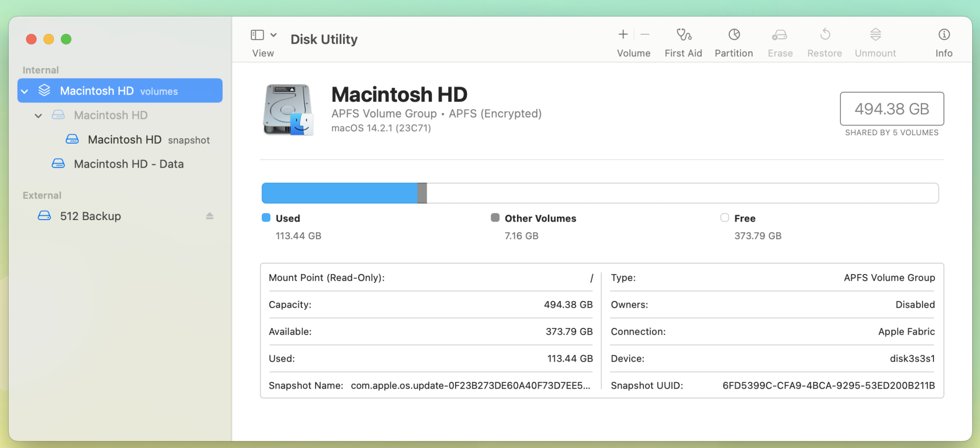Click the 373.79 GB value under Free legend
Viewport: 980px width, 448px height.
(x=758, y=236)
